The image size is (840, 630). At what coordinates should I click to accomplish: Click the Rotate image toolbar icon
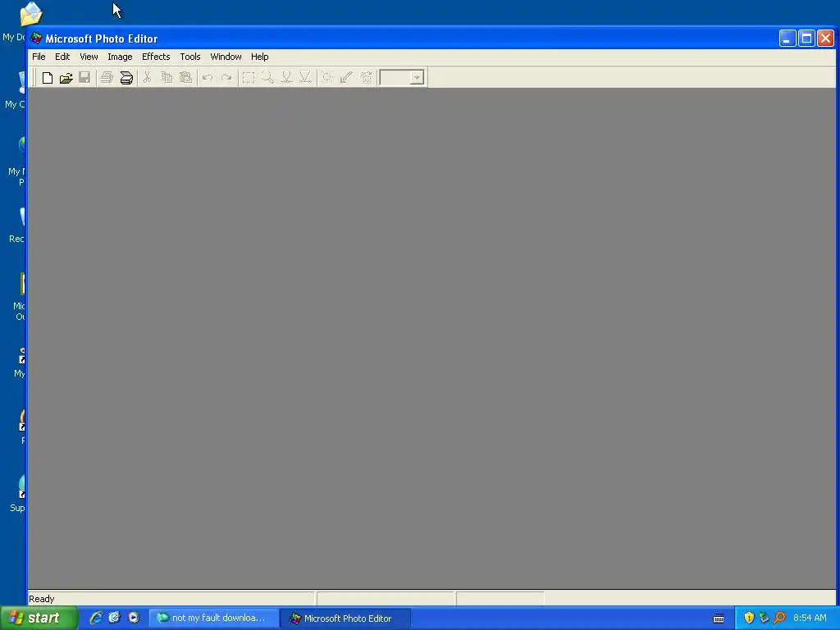pos(366,78)
